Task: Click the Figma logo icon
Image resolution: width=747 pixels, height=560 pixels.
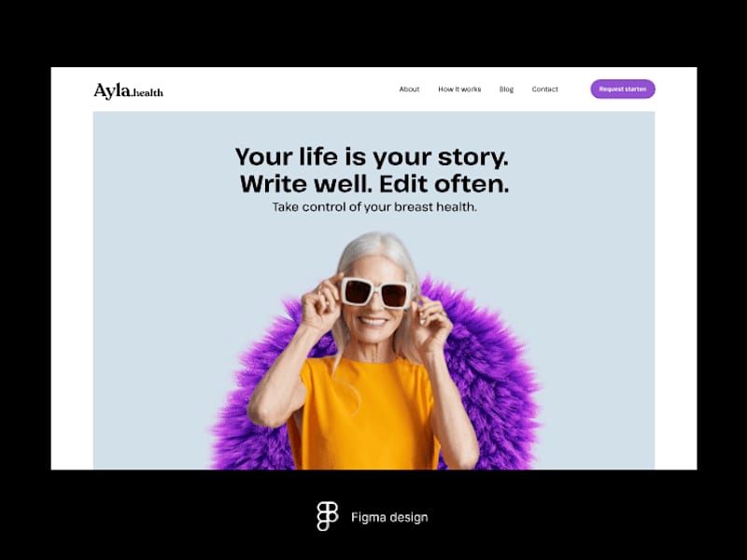Action: [x=328, y=516]
